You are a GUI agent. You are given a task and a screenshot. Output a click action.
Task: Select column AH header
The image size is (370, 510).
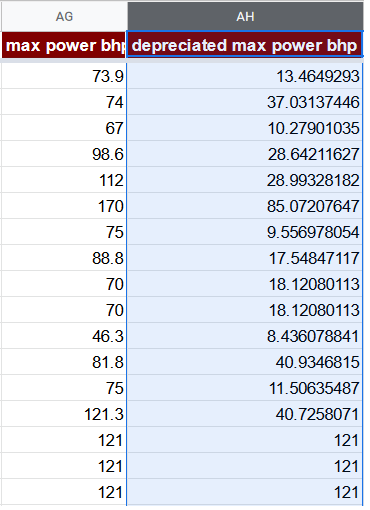[x=245, y=16]
